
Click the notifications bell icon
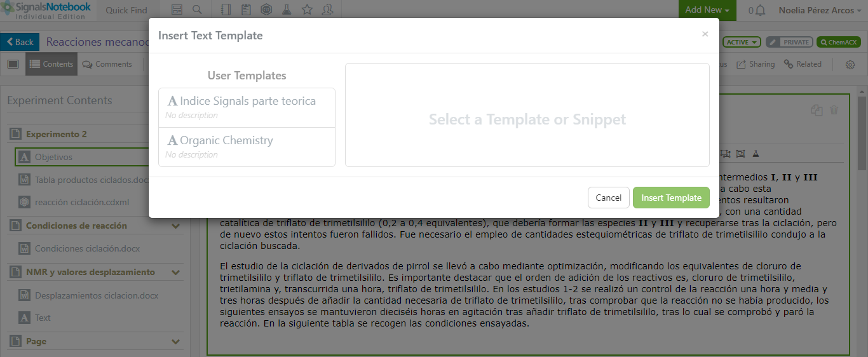760,10
